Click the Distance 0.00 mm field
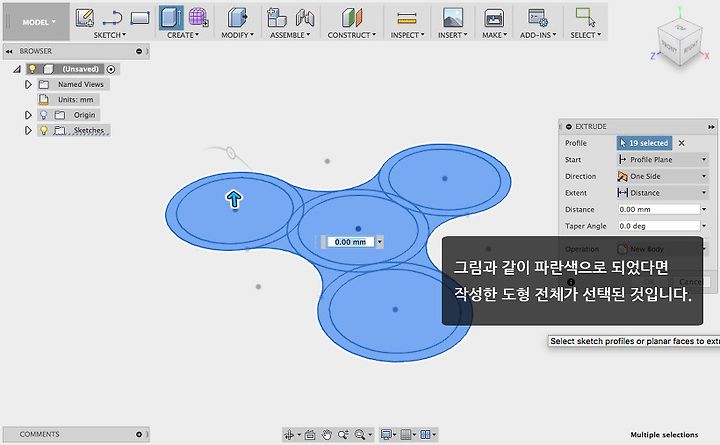 [659, 209]
